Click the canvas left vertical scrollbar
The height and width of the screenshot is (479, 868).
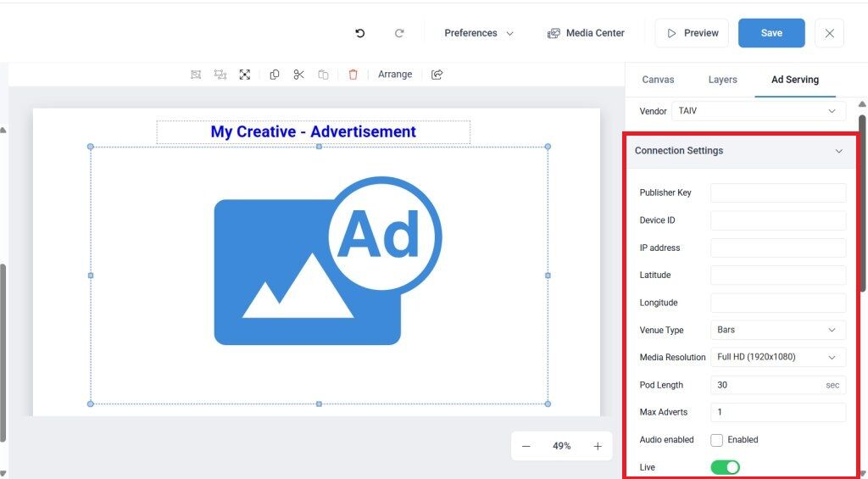(3, 354)
